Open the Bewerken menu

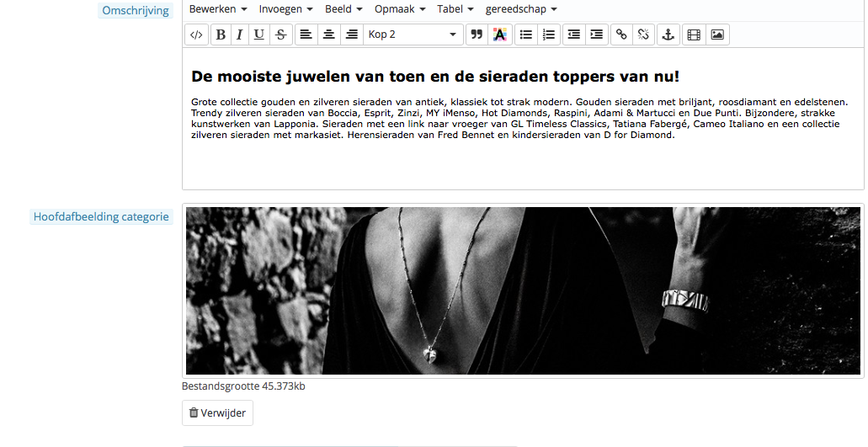pos(218,9)
